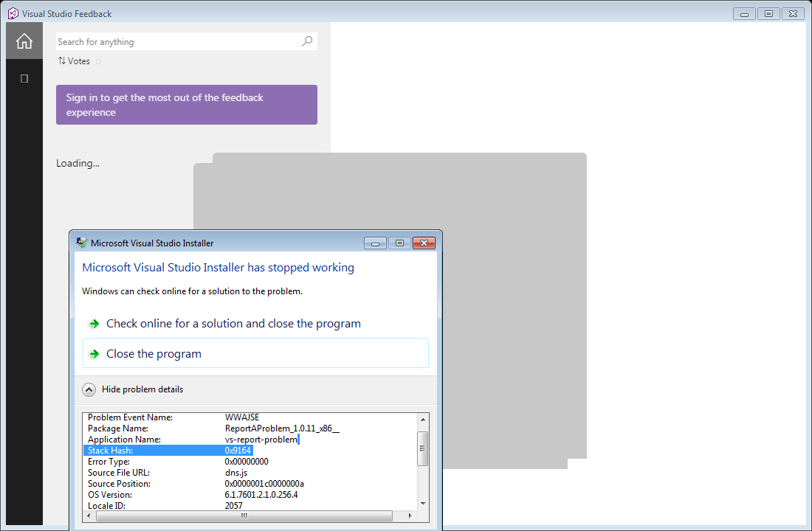This screenshot has height=531, width=812.
Task: Minimize the Visual Studio Feedback window
Action: point(744,14)
